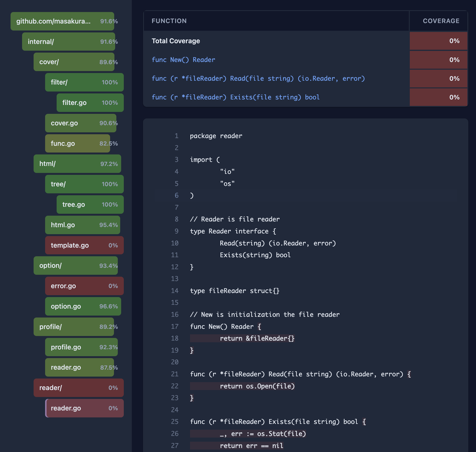Select the profile/ folder at 89.2%
The image size is (476, 452).
(x=74, y=327)
